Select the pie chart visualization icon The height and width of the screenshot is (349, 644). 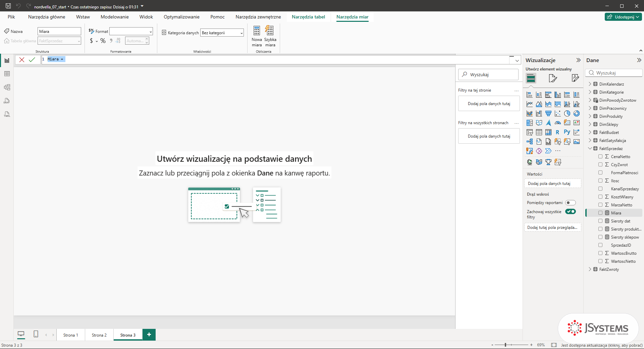pyautogui.click(x=567, y=113)
